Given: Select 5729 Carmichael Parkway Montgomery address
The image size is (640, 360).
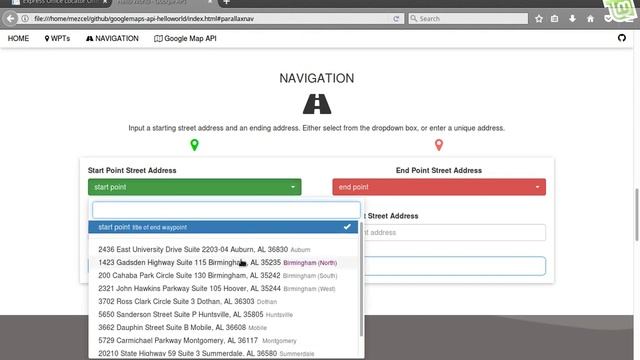Looking at the screenshot, I should (223, 340).
